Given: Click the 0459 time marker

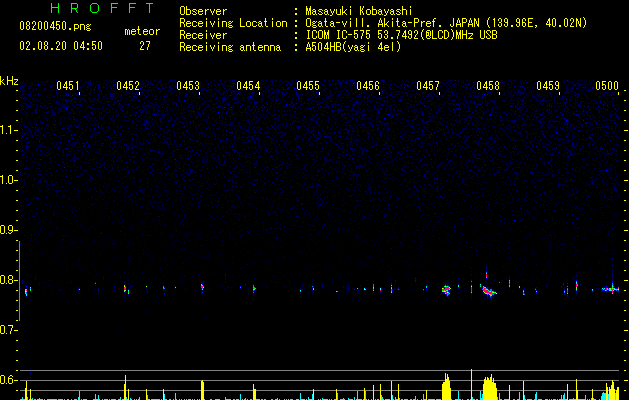Looking at the screenshot, I should tap(548, 86).
